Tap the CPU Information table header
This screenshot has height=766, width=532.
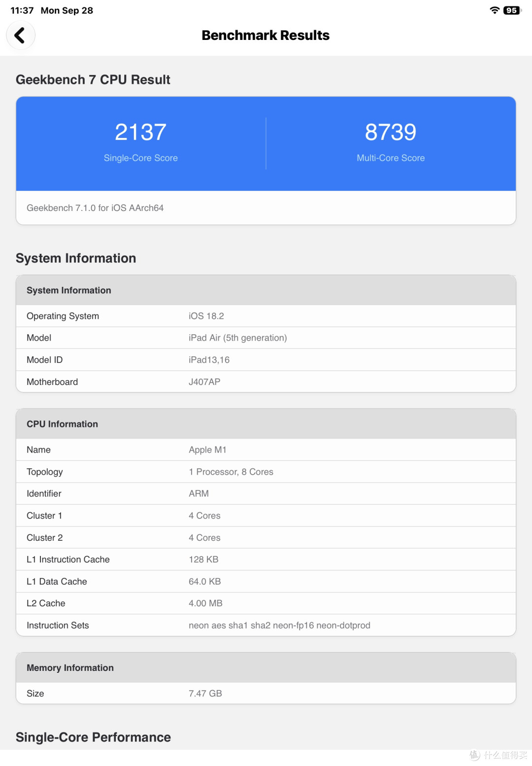266,424
